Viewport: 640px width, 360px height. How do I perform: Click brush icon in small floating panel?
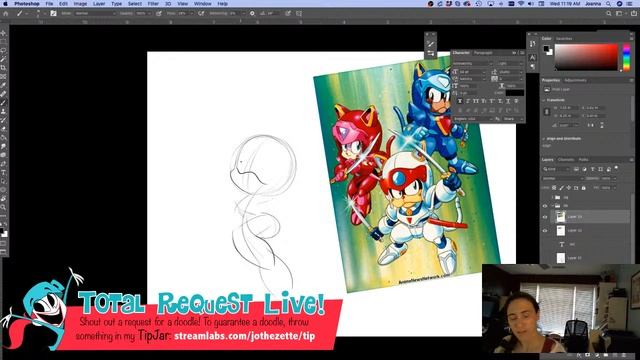431,44
